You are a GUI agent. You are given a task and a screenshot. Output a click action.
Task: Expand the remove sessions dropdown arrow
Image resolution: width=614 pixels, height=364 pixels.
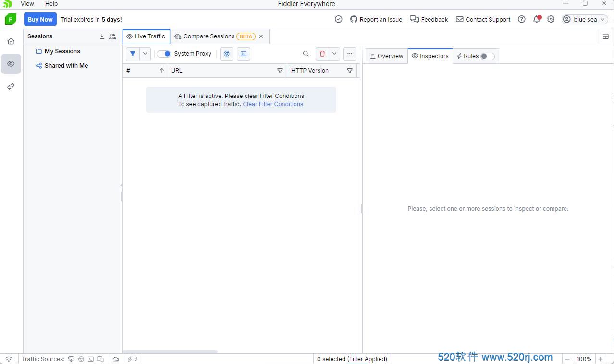[x=334, y=54]
